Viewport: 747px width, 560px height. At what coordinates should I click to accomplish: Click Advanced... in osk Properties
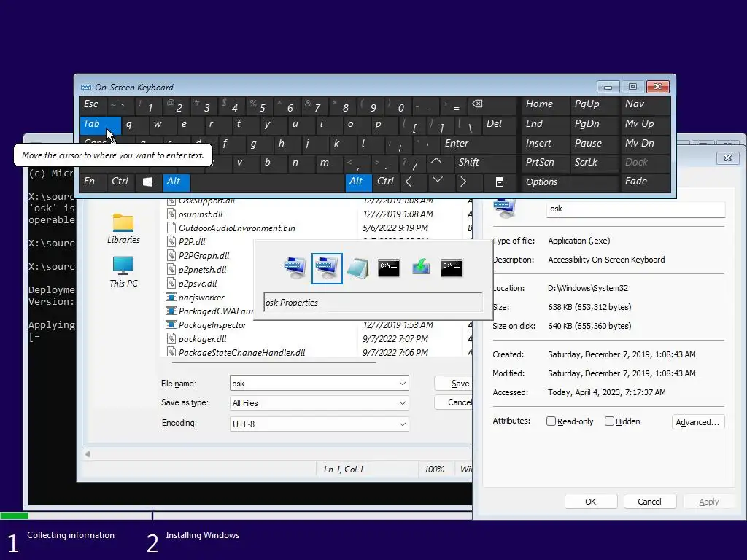698,422
